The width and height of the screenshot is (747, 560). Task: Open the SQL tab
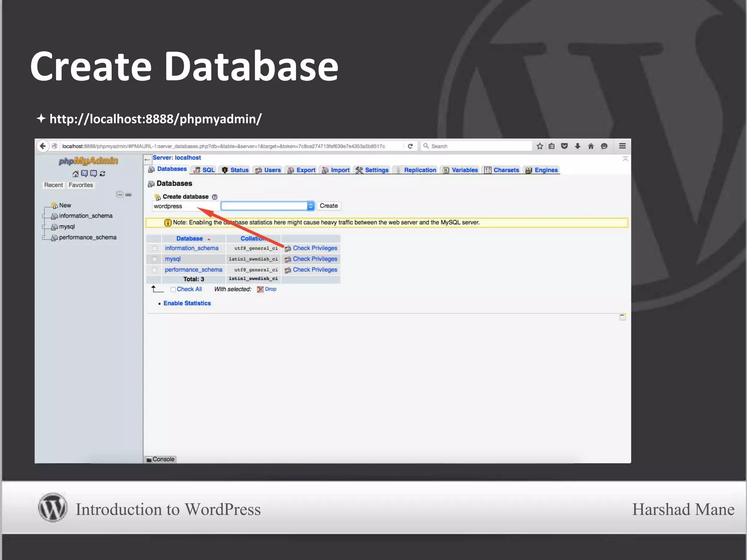tap(205, 170)
